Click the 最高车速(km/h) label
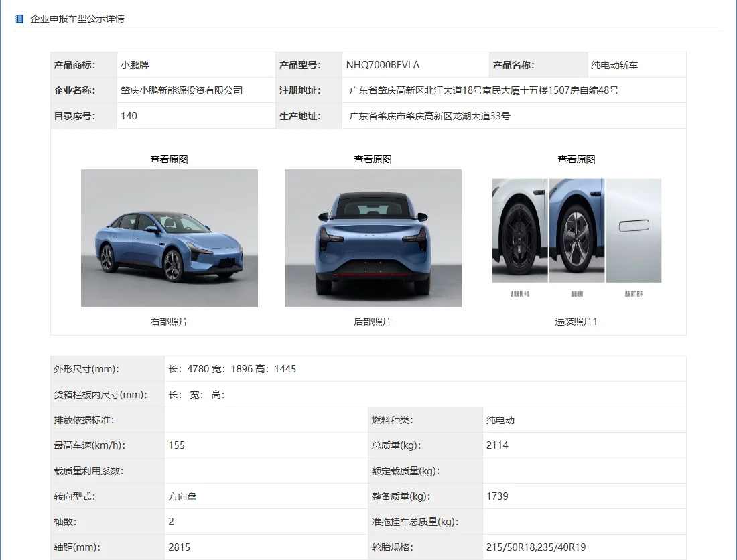Screen dimensions: 737x560 (x=90, y=445)
